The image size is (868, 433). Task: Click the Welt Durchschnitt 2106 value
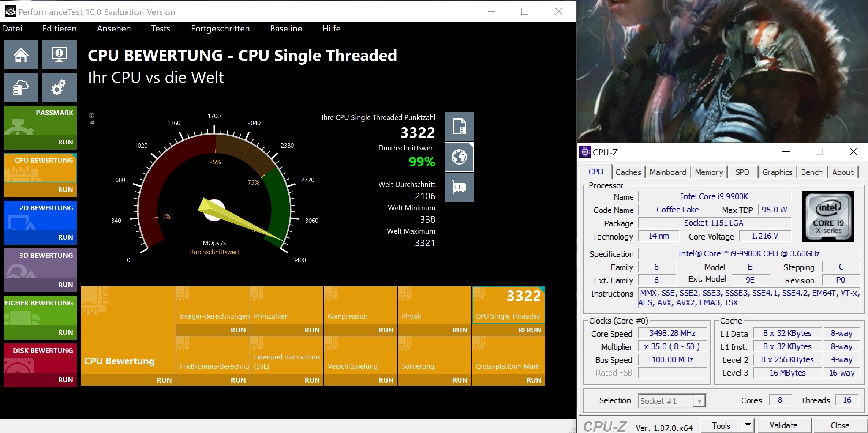(425, 196)
